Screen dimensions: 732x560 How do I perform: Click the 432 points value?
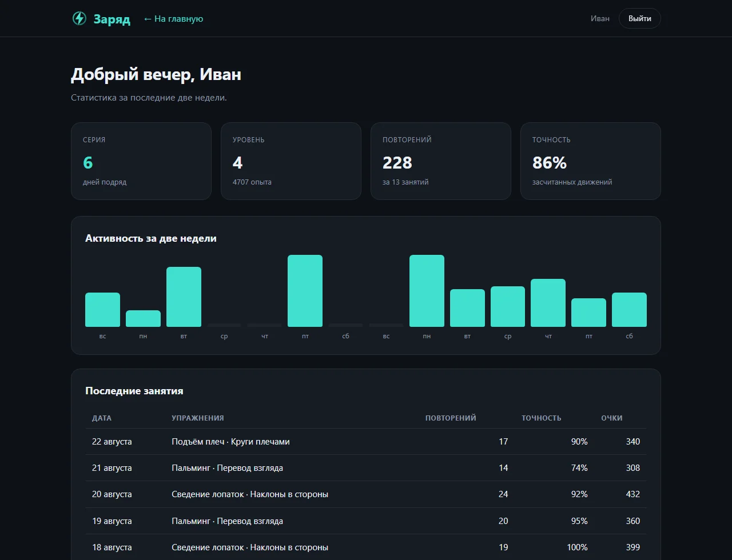click(633, 494)
